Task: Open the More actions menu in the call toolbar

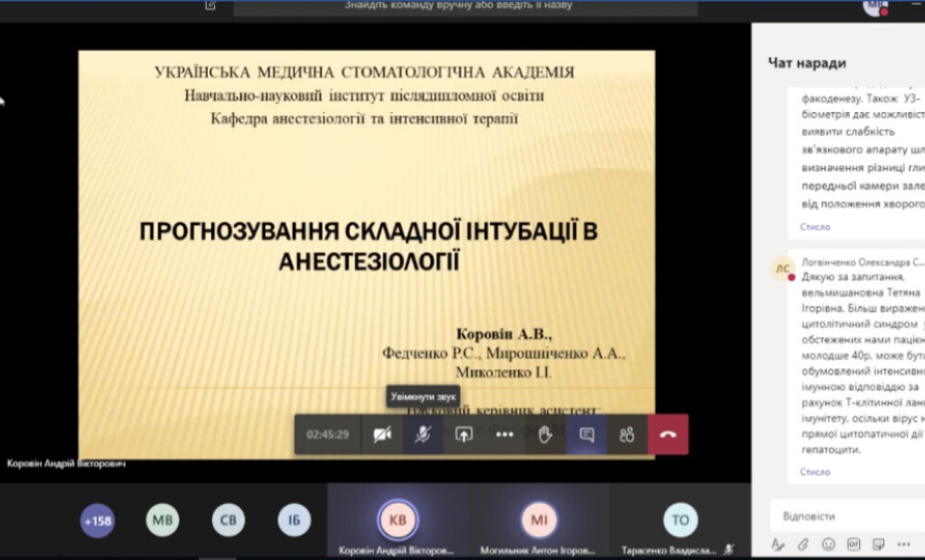Action: (x=503, y=434)
